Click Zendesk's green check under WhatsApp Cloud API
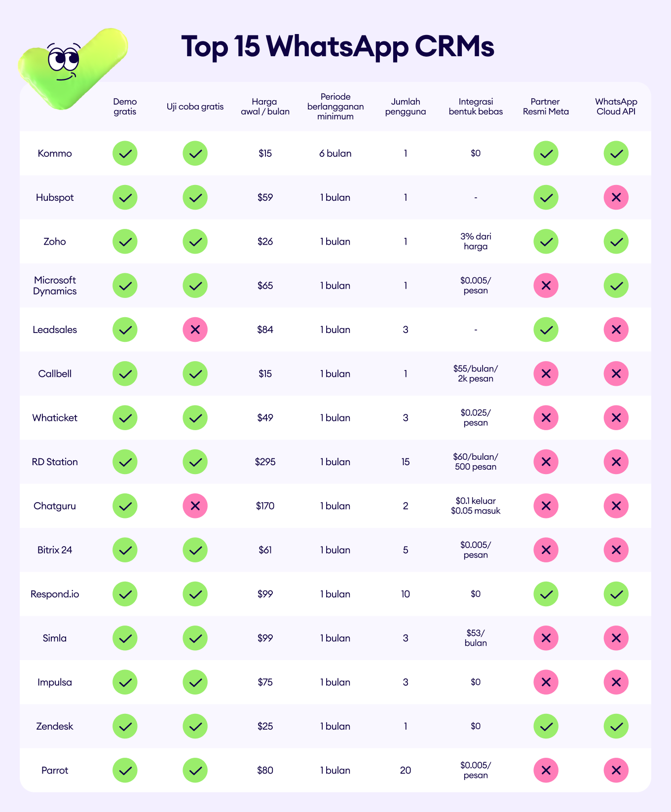The image size is (671, 812). [616, 726]
